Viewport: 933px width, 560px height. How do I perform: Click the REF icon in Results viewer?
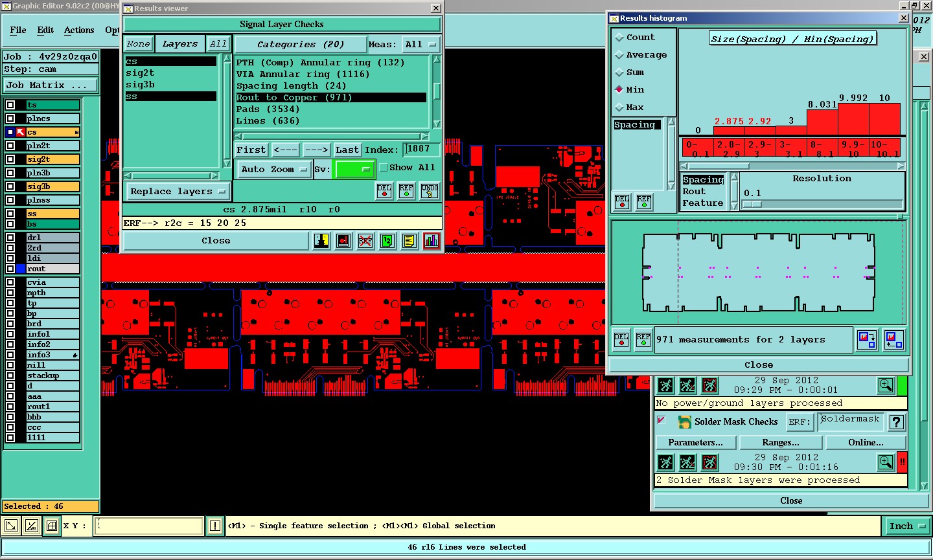tap(406, 190)
